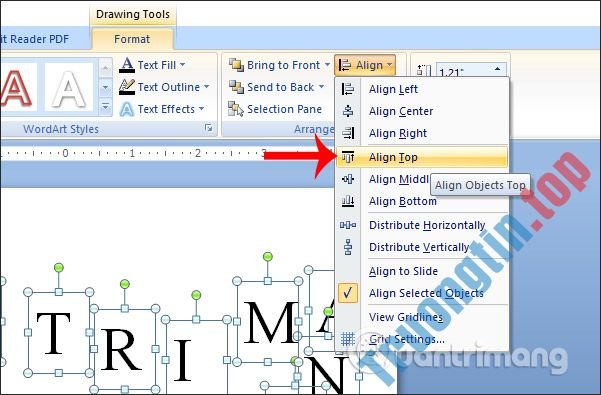601x395 pixels.
Task: Click the Text Outline pencil icon
Action: pyautogui.click(x=126, y=87)
